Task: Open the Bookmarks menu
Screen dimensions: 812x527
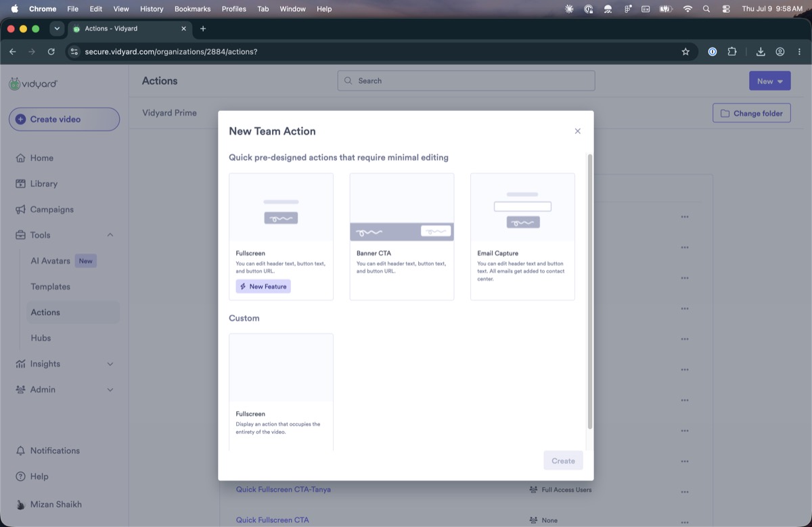Action: tap(193, 9)
